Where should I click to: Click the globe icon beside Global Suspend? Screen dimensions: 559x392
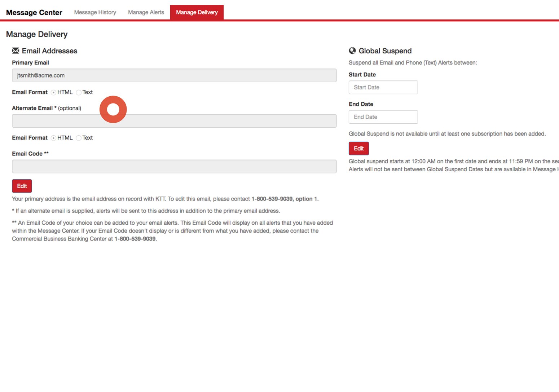(352, 50)
